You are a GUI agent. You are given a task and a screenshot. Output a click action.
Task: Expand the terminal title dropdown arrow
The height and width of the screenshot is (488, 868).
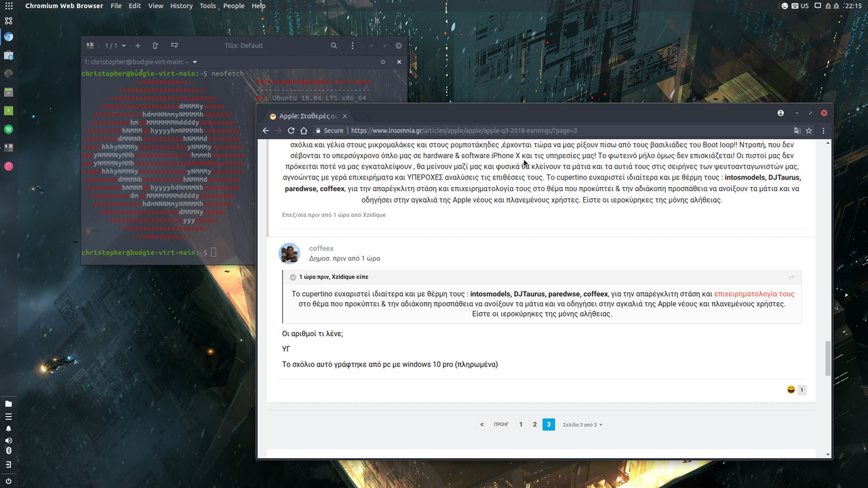point(195,62)
